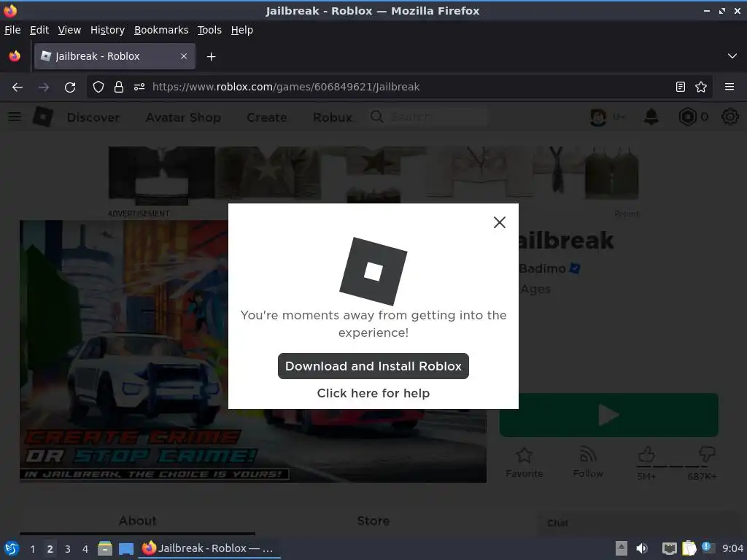747x560 pixels.
Task: Open the Robux balance icon
Action: [x=687, y=117]
